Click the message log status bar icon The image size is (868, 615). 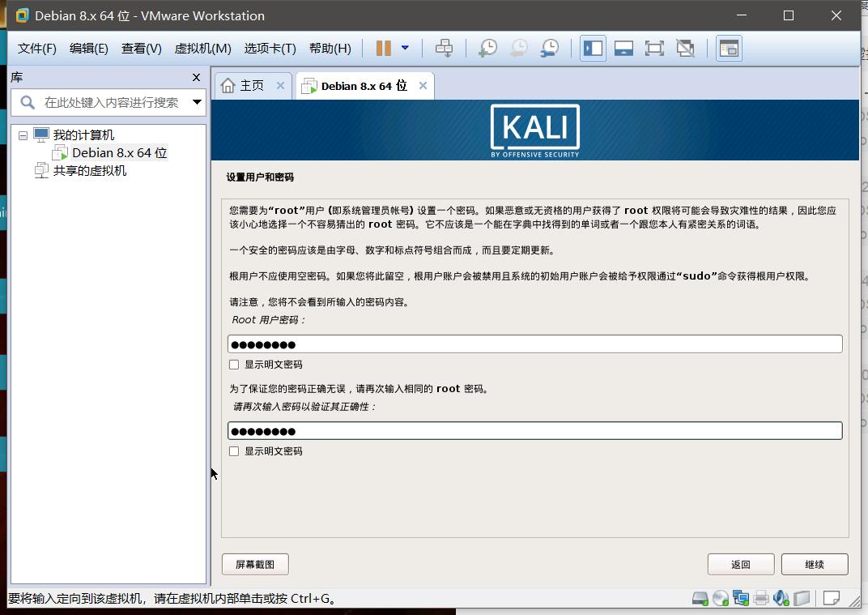[831, 598]
